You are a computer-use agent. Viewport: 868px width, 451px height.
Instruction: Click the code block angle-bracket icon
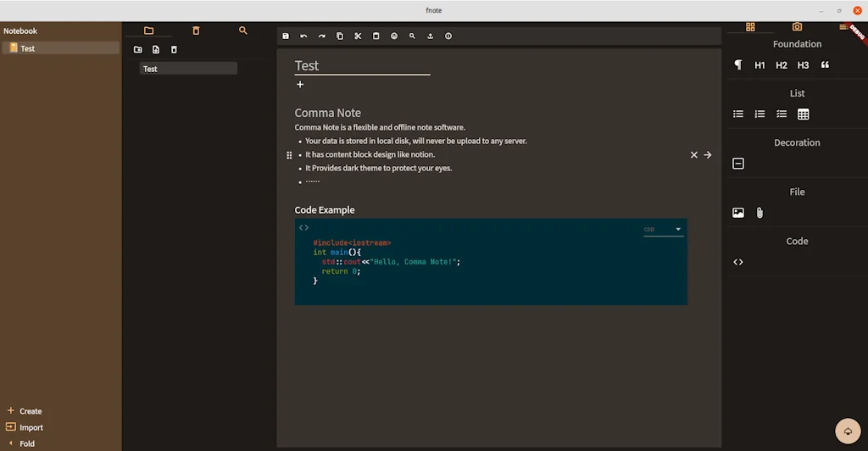pos(303,228)
